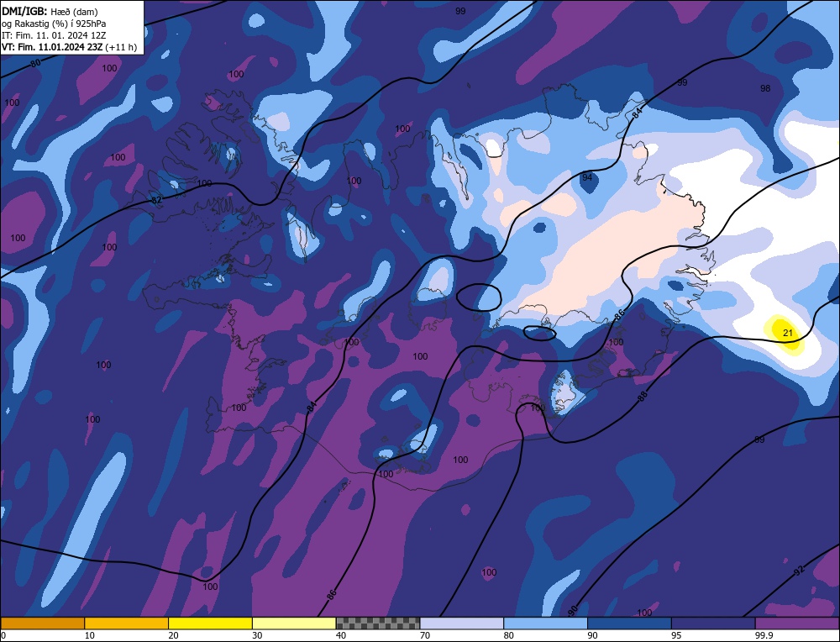Viewport: 840px width, 642px height.
Task: Click the pale yellow 30–40 legend swatch
Action: click(x=294, y=624)
